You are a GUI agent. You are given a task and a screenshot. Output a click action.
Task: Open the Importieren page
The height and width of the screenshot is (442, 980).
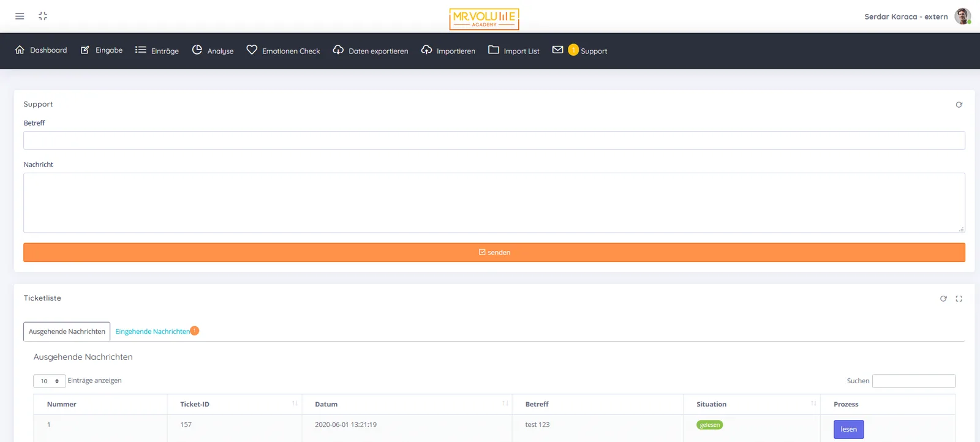448,50
